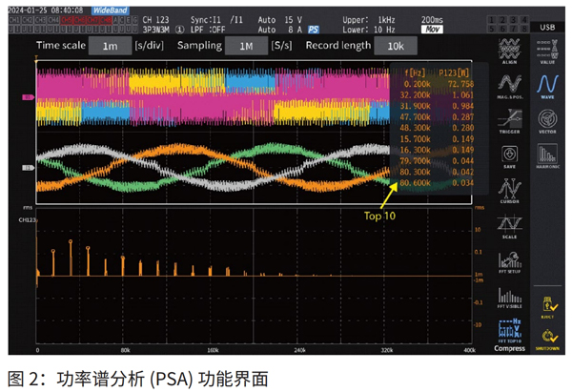Open the TRIGGER settings icon

[508, 121]
